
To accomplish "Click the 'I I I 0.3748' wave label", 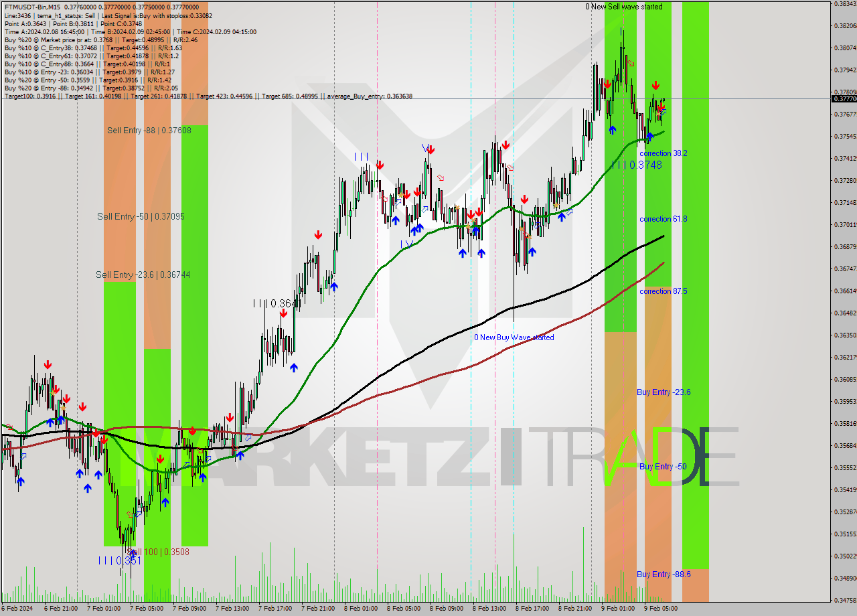I will tap(636, 165).
